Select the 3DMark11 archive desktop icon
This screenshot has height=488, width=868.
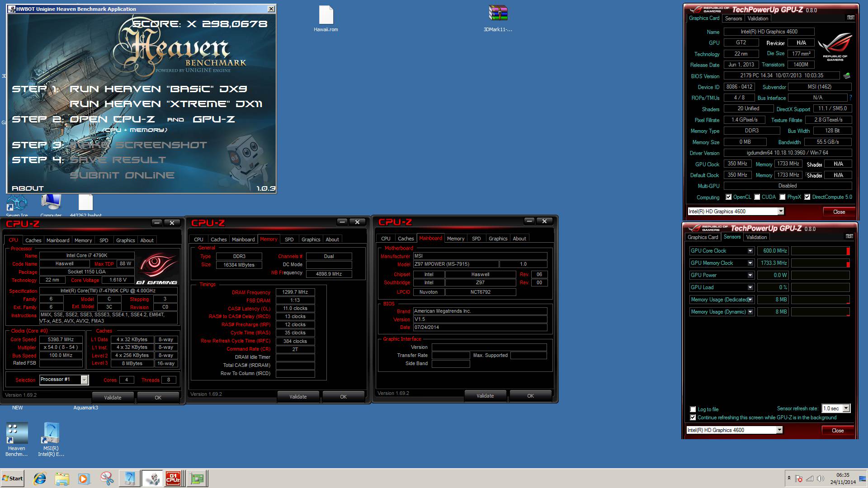point(498,19)
